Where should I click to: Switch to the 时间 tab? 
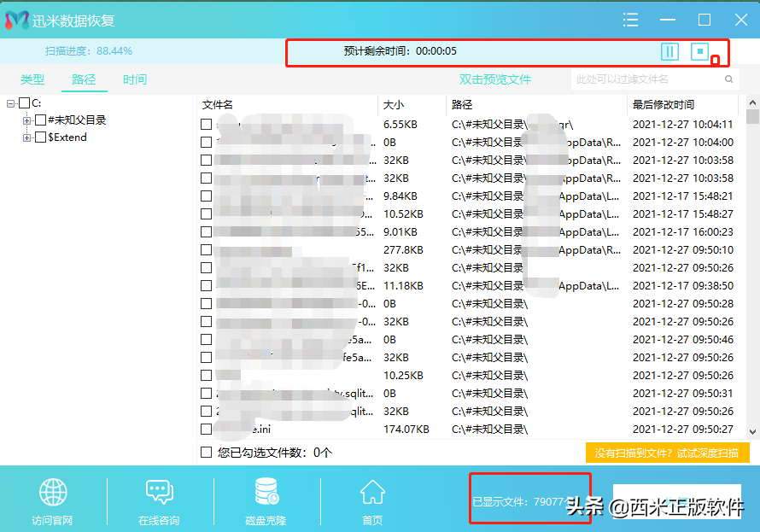tap(135, 79)
